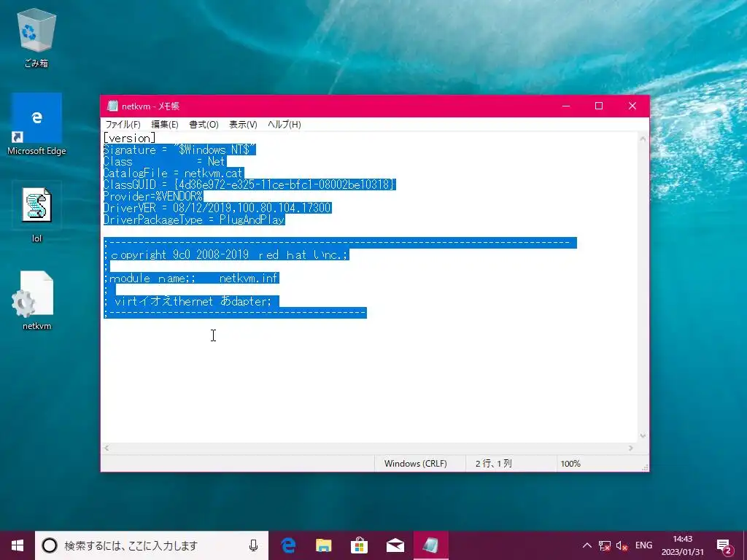Open the Action Center notifications icon

724,545
